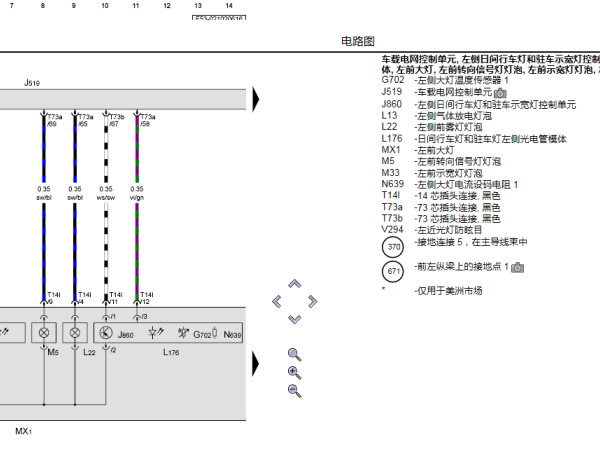Click the plain magnifier reset-zoom icon
Image resolution: width=600 pixels, height=471 pixels.
(294, 355)
